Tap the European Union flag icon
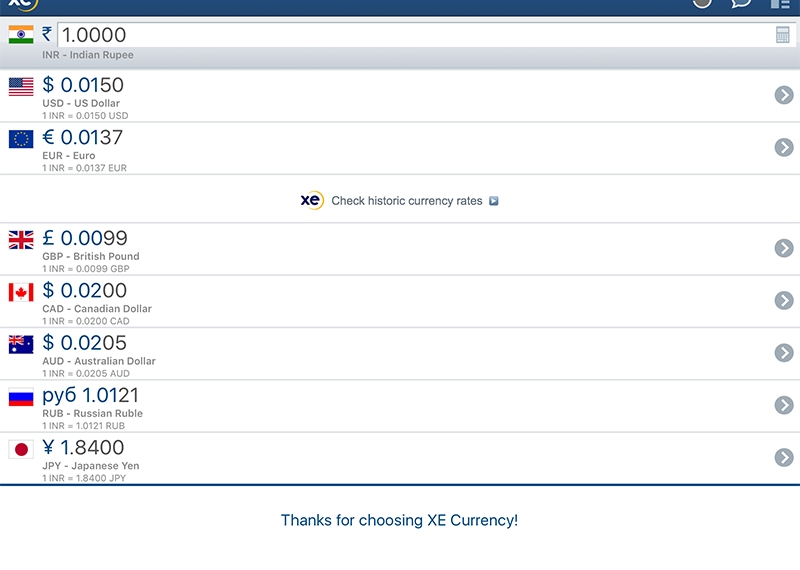 coord(21,139)
